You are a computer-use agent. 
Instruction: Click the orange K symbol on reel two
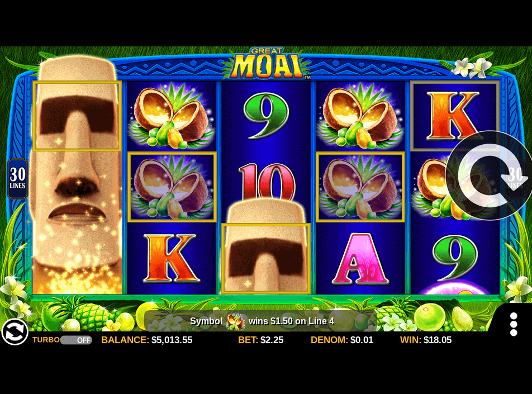(x=172, y=258)
